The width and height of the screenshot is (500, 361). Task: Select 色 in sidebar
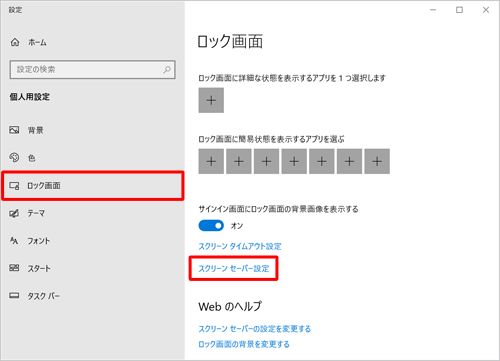92,157
